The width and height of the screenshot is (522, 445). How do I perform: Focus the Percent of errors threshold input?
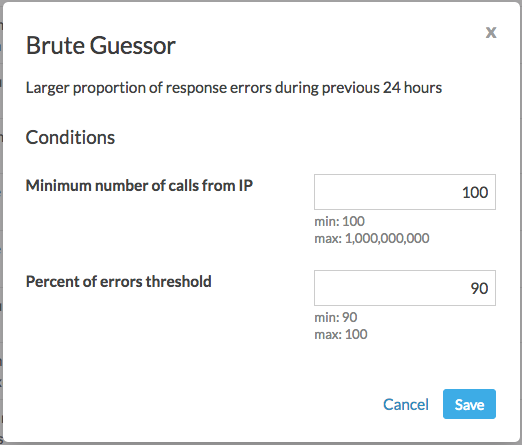coord(405,288)
